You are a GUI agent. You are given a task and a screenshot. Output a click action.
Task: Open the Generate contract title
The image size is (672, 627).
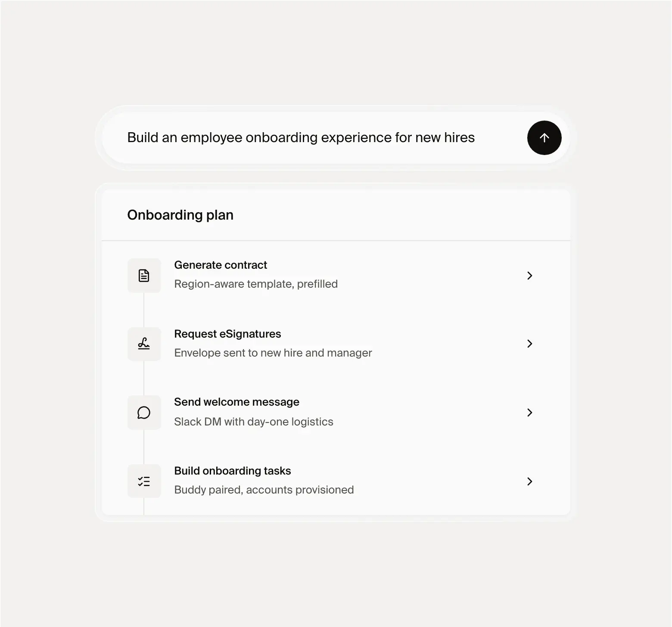pos(221,265)
